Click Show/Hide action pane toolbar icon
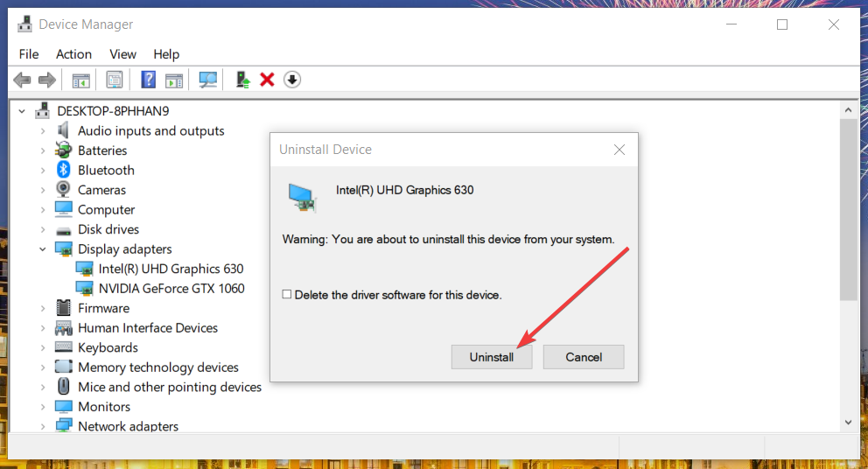This screenshot has height=469, width=868. click(174, 80)
